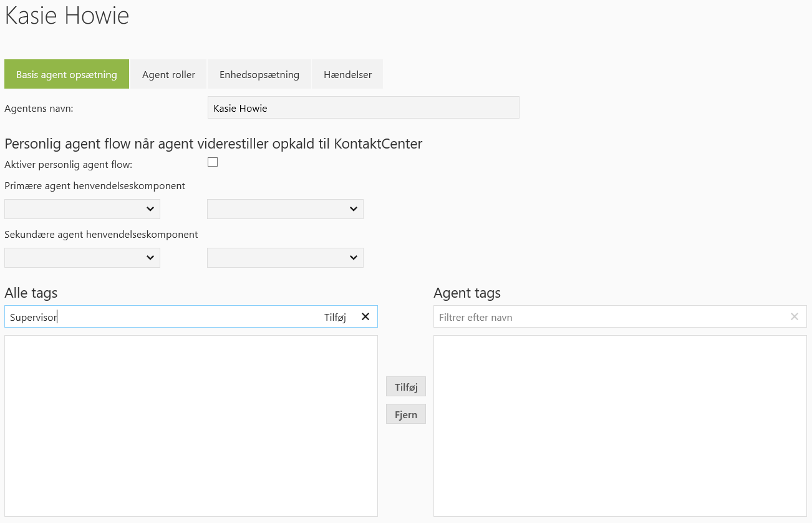Click Tilføj inside the Alle tags search box
Viewport: 812px width, 523px height.
tap(335, 317)
